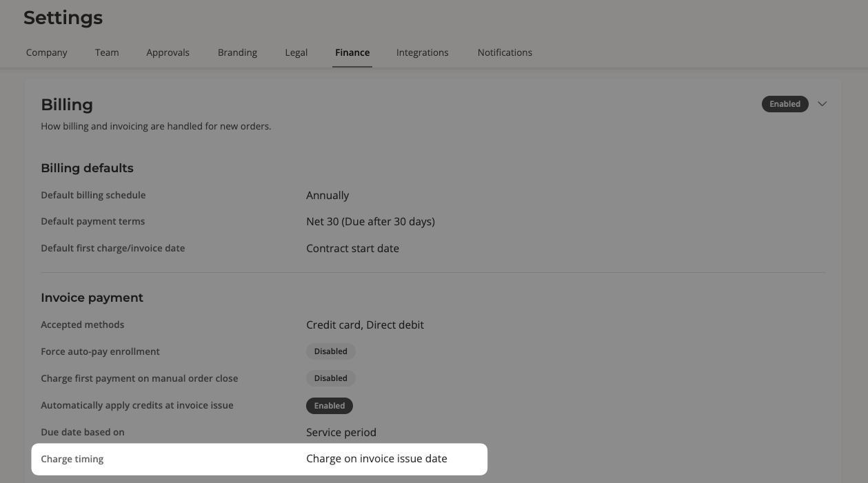Click the Billing section heading

point(67,105)
